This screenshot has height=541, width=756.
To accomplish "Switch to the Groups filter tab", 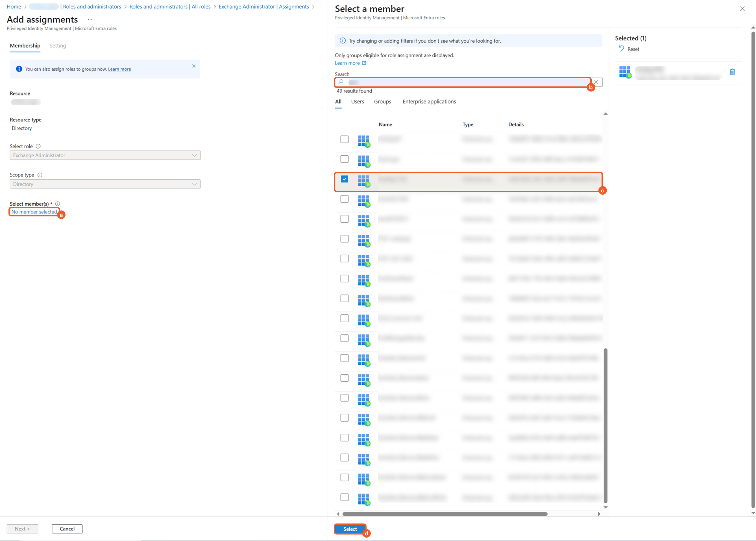I will point(382,102).
